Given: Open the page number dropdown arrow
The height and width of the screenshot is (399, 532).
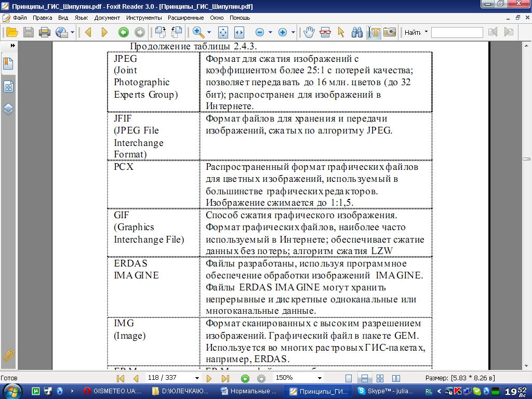Looking at the screenshot, I should pyautogui.click(x=197, y=378).
